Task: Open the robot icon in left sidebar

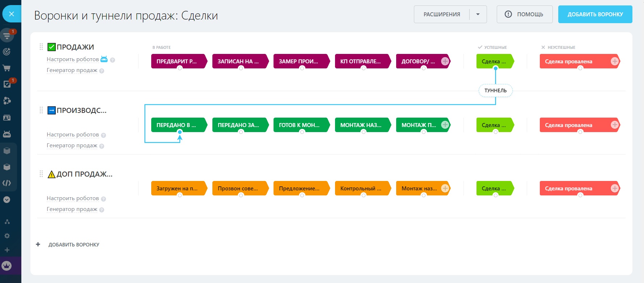Action: 7,134
